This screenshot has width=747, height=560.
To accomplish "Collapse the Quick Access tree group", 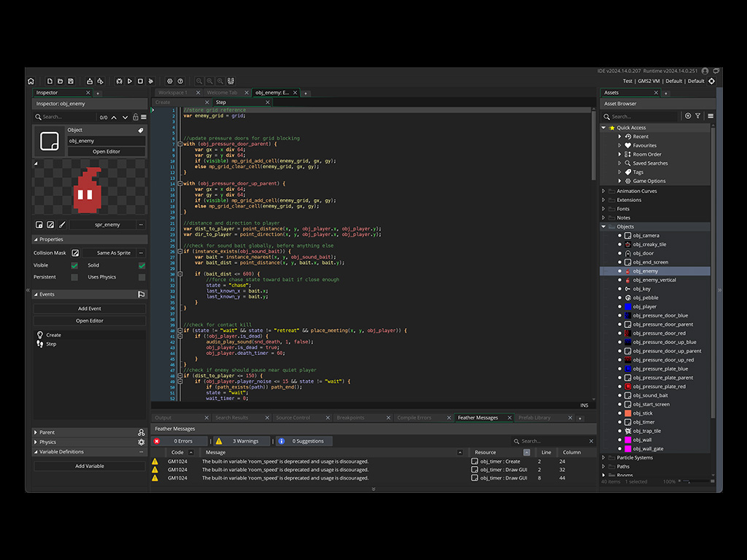I will pos(604,128).
